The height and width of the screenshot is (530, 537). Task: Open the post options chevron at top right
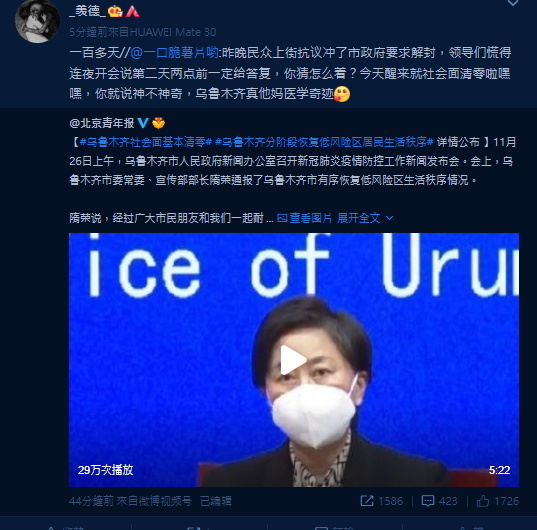point(513,3)
